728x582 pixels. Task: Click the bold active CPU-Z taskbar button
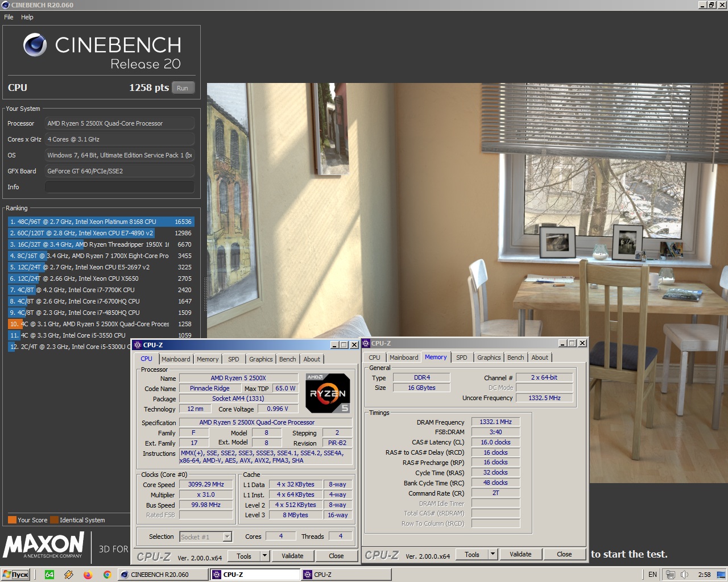click(255, 575)
